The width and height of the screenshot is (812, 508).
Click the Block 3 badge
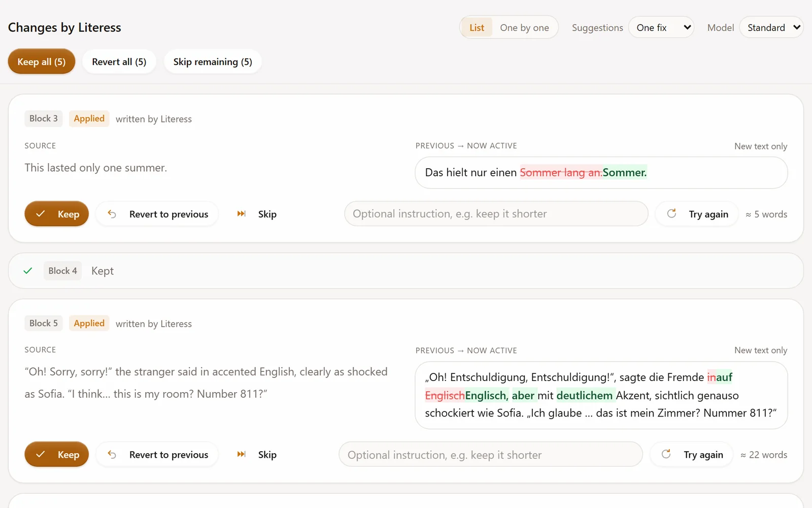pyautogui.click(x=44, y=118)
